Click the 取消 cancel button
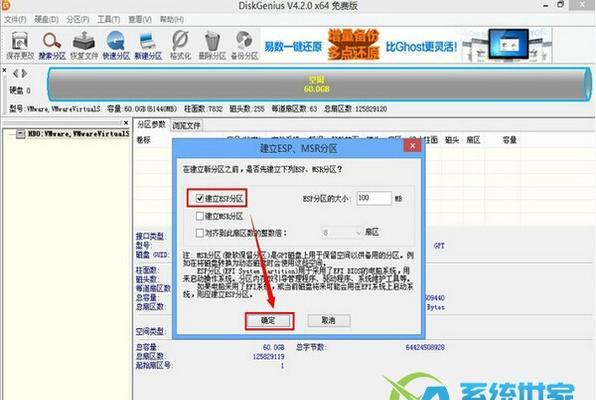The height and width of the screenshot is (400, 596). pos(329,321)
